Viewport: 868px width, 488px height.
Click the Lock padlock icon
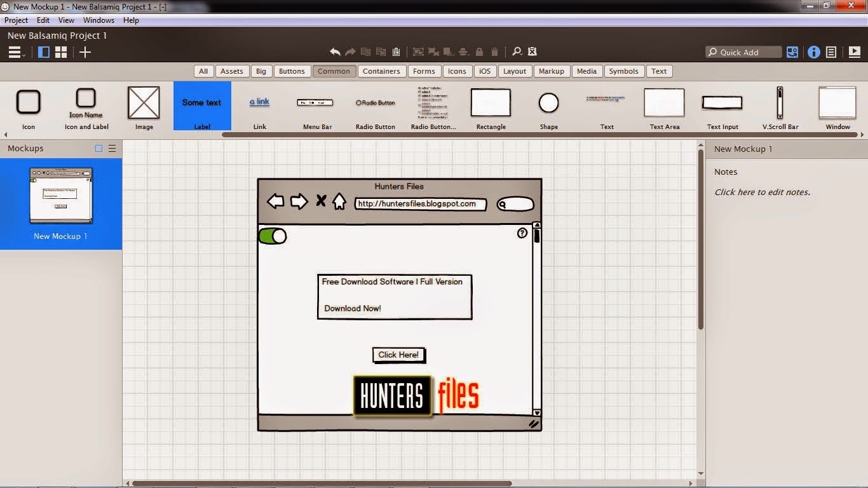point(479,52)
